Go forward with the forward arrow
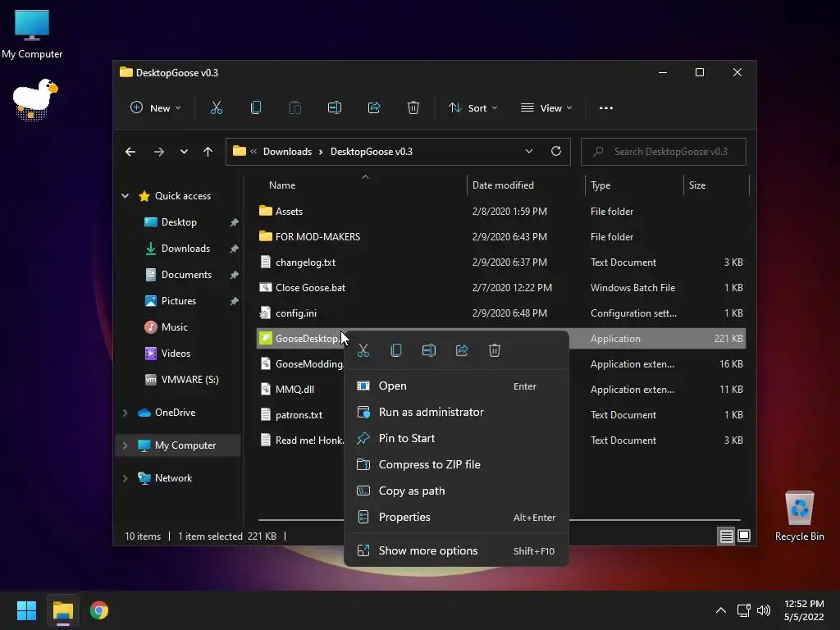Viewport: 840px width, 630px height. [158, 152]
